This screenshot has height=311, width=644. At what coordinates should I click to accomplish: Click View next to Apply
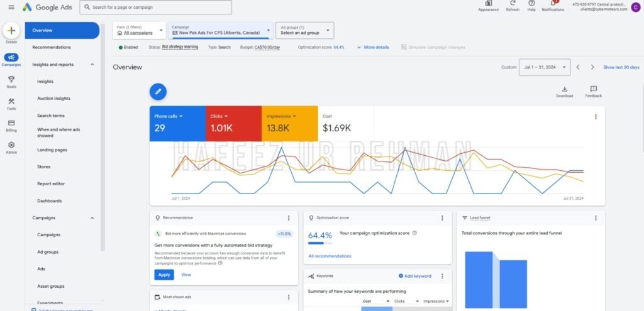[x=186, y=275]
